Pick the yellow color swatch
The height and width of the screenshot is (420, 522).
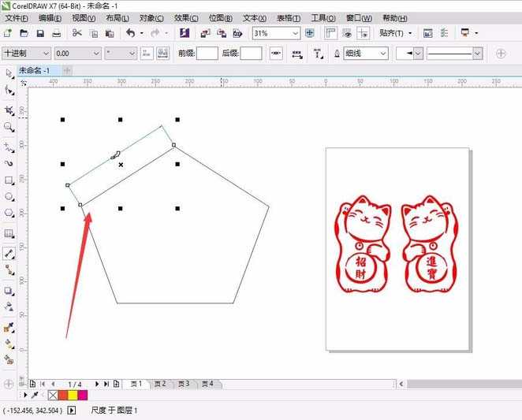coord(73,394)
